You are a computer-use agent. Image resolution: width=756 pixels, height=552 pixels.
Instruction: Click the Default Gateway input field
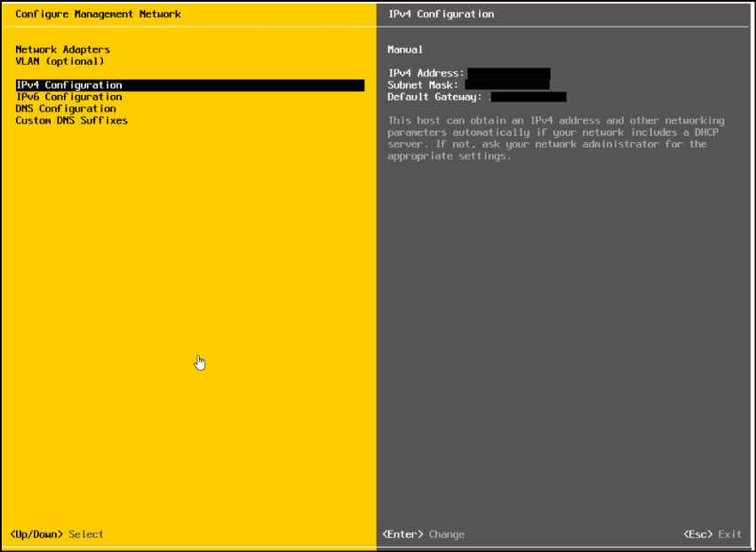coord(529,97)
